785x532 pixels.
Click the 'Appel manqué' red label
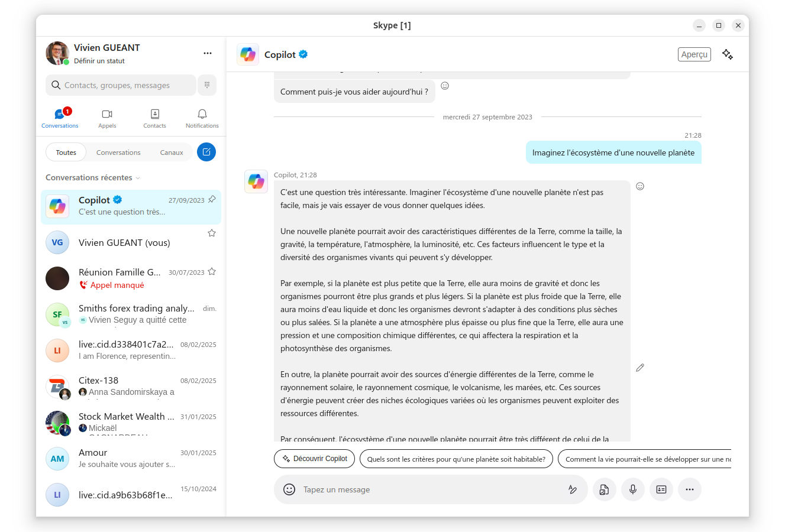[x=117, y=285]
